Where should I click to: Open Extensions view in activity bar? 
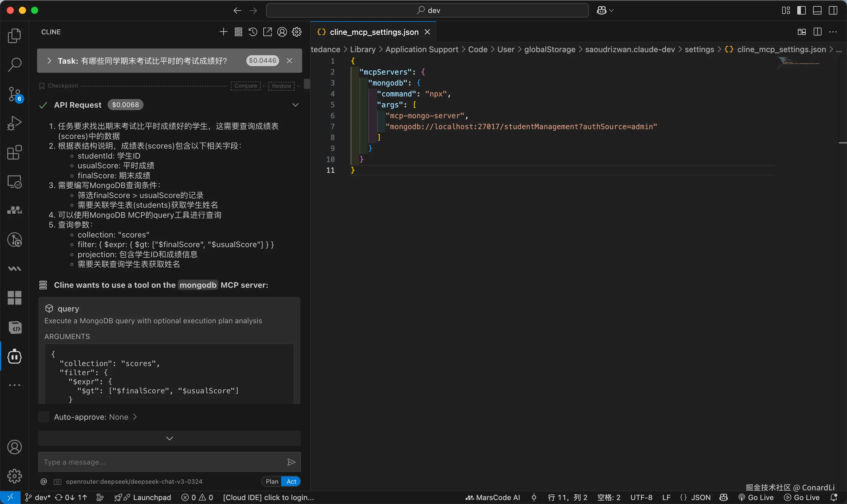click(14, 153)
